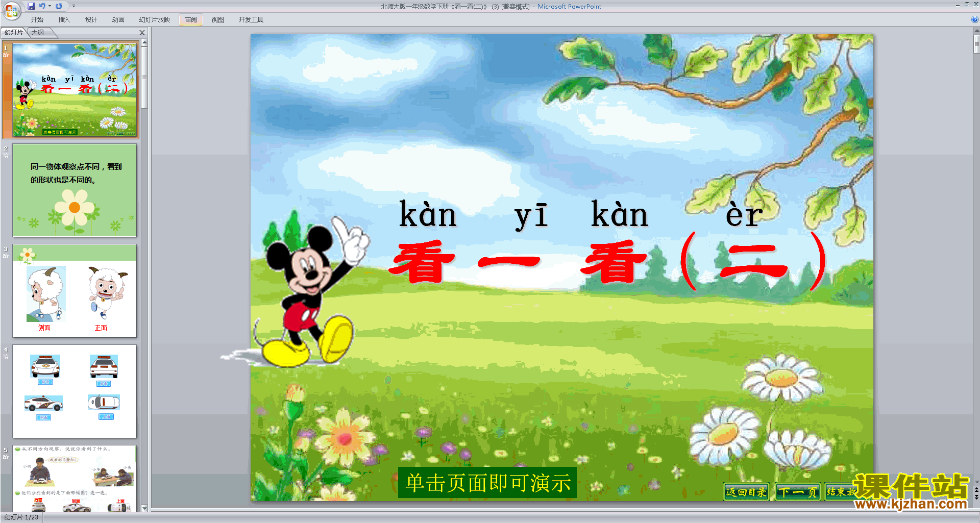Select the red 看一看(二) title text

(607, 261)
